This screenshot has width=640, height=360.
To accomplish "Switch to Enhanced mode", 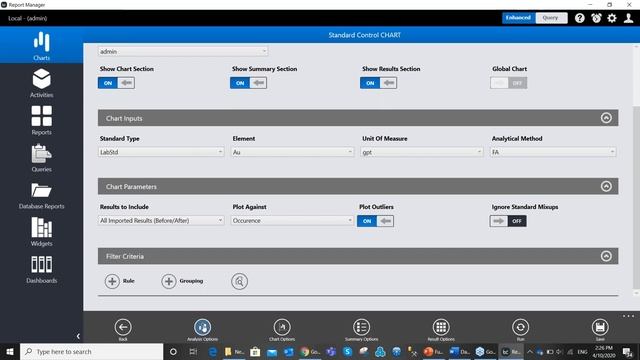I will [x=518, y=18].
